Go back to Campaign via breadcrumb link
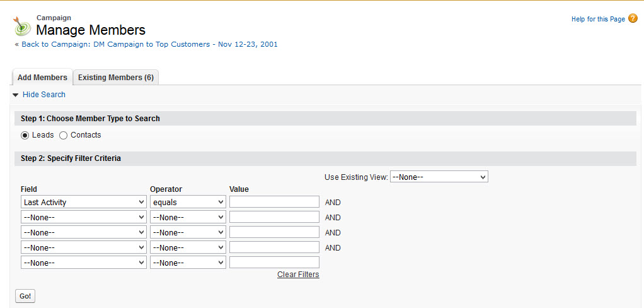The image size is (644, 308). coord(149,44)
